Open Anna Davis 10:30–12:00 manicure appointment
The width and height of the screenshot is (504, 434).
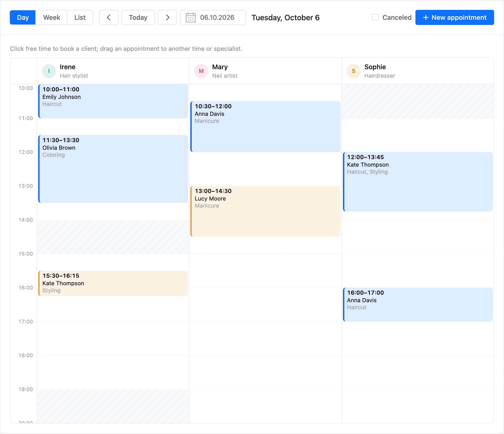tap(265, 127)
